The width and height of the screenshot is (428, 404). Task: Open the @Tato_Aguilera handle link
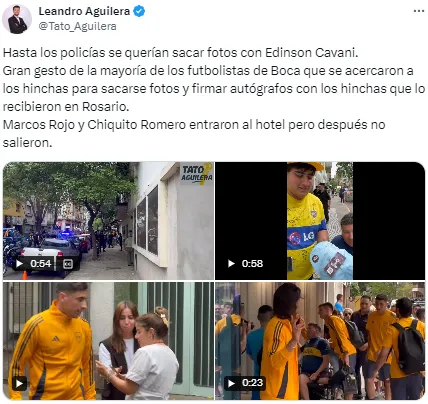coord(77,26)
